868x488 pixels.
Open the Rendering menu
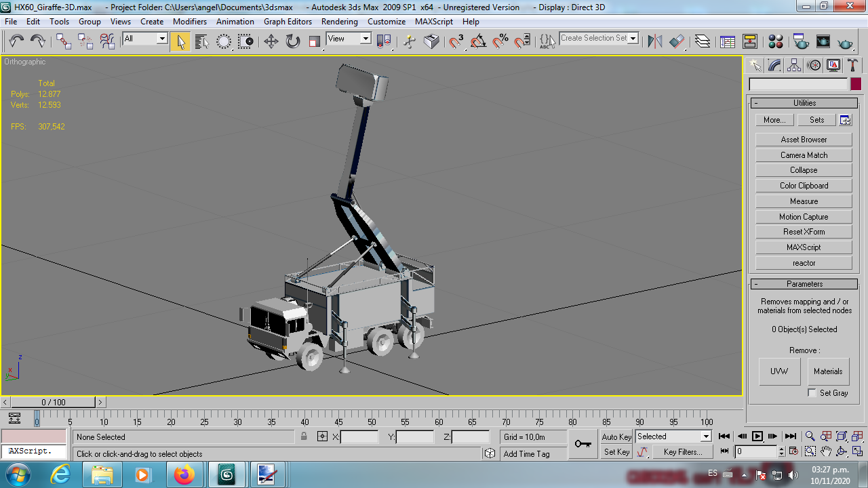(x=339, y=21)
